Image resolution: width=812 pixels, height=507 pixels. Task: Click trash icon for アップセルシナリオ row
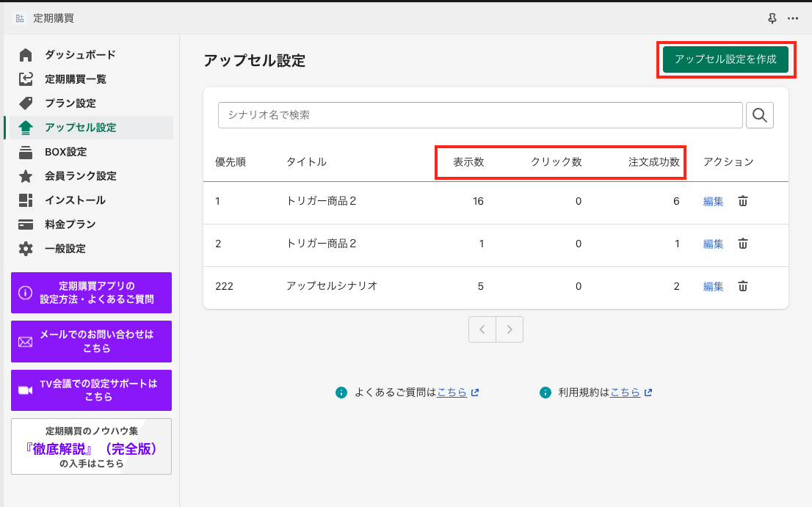point(743,286)
